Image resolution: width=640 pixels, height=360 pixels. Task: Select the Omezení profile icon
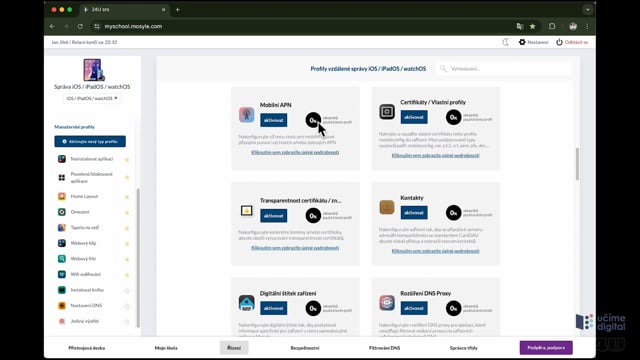pos(62,212)
